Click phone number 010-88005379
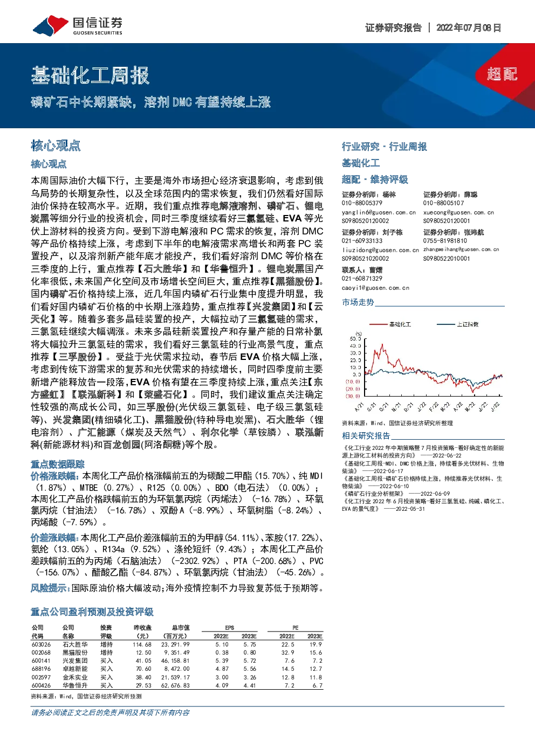535x756 pixels. tap(362, 203)
